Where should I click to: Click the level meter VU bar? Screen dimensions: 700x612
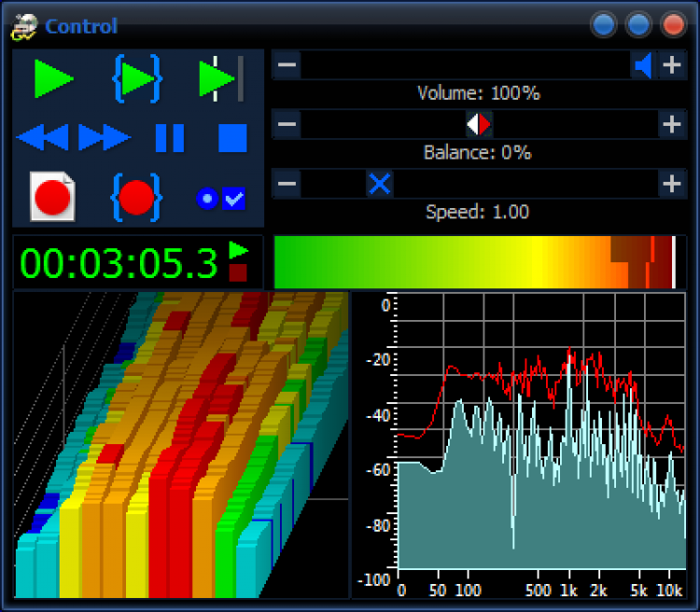tap(480, 262)
